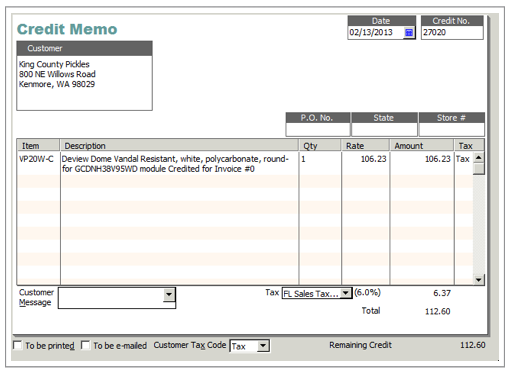
Task: Click the Total value 112.60
Action: coord(437,311)
